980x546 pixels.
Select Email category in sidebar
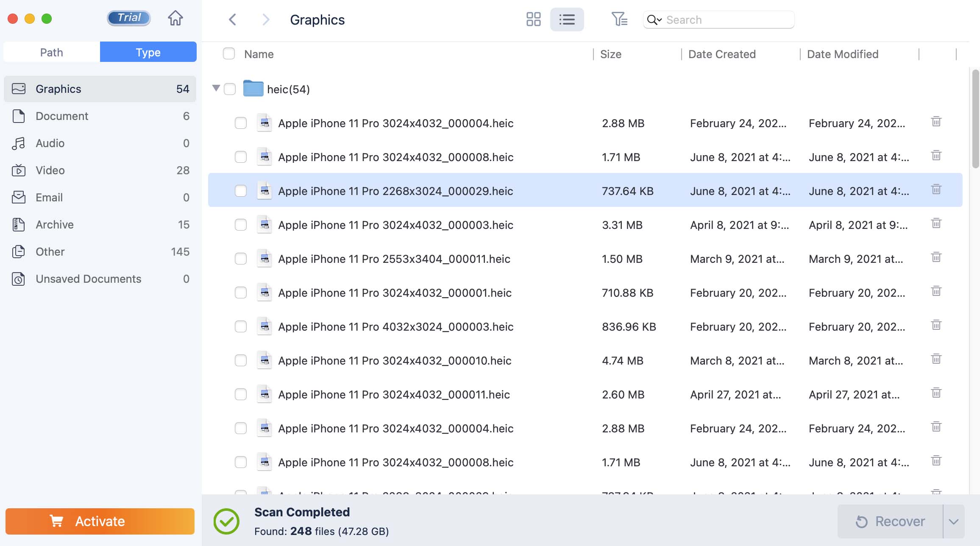[100, 198]
